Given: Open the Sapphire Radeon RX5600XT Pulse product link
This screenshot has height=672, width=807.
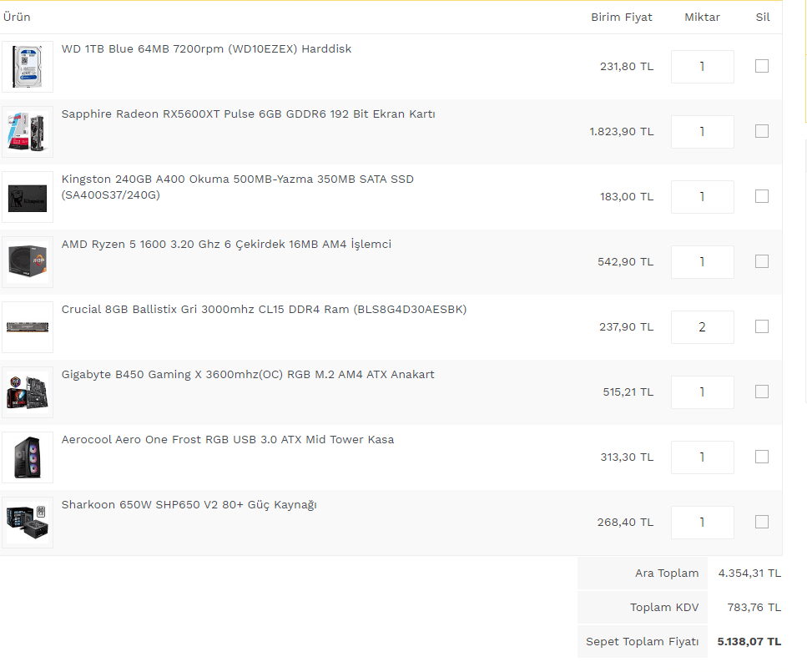Looking at the screenshot, I should click(248, 114).
